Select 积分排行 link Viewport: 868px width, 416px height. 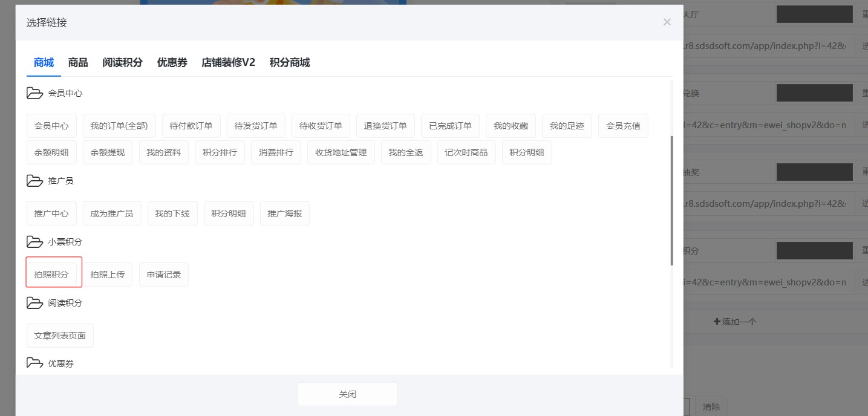[x=220, y=152]
